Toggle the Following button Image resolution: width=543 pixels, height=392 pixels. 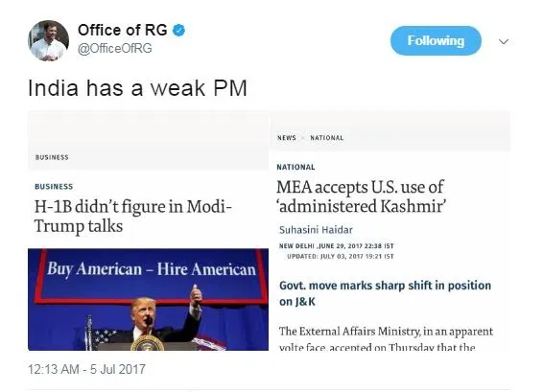436,40
